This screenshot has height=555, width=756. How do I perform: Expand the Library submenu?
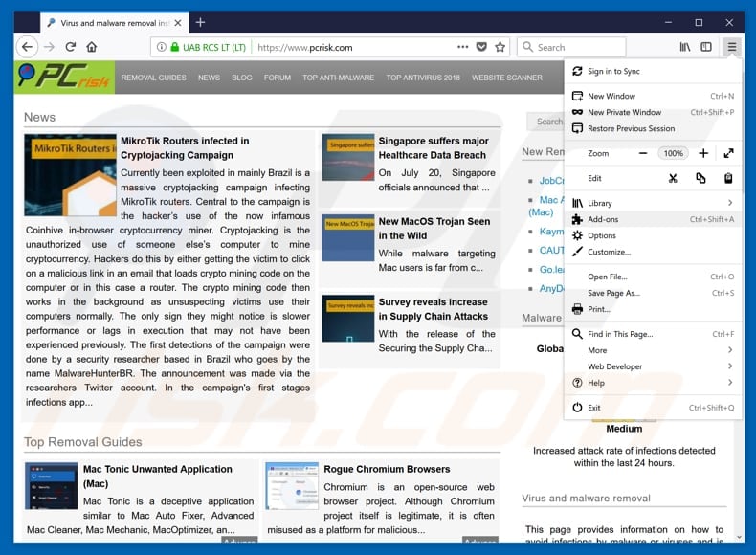tap(653, 203)
